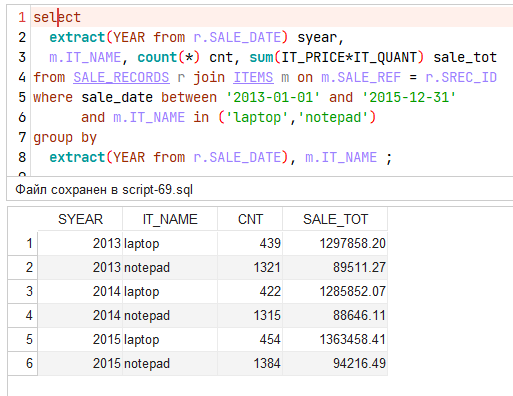This screenshot has height=396, width=513.
Task: Click the CNT cell showing 1315
Action: pyautogui.click(x=250, y=315)
